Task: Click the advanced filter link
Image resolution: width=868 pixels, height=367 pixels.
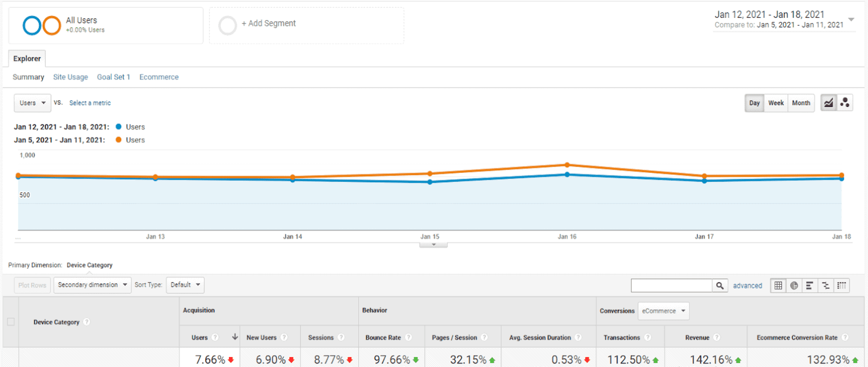Action: point(747,286)
